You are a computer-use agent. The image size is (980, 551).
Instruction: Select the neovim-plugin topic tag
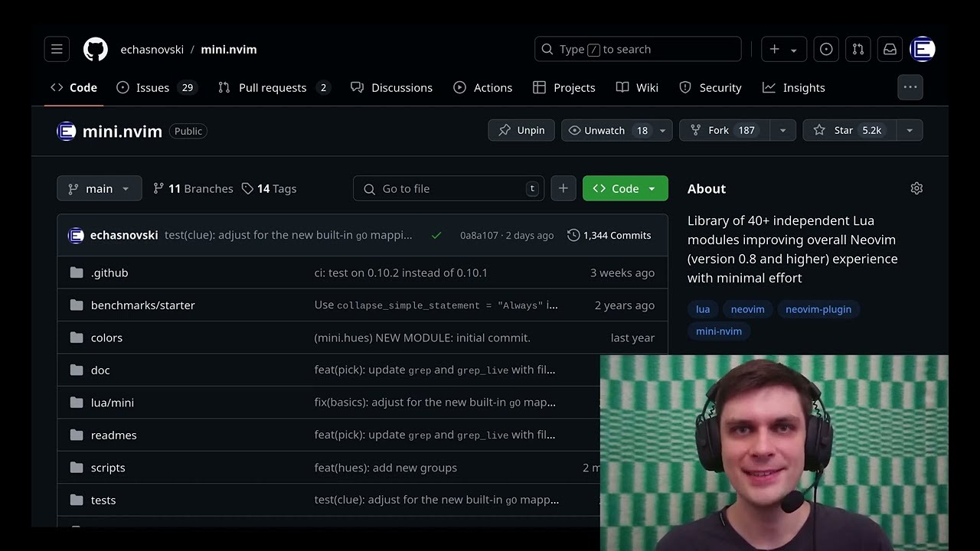coord(818,309)
